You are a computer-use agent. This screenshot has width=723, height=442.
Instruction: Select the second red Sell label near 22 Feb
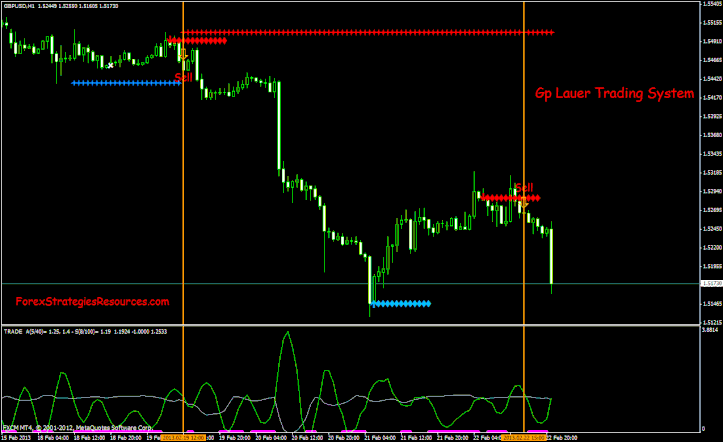524,188
